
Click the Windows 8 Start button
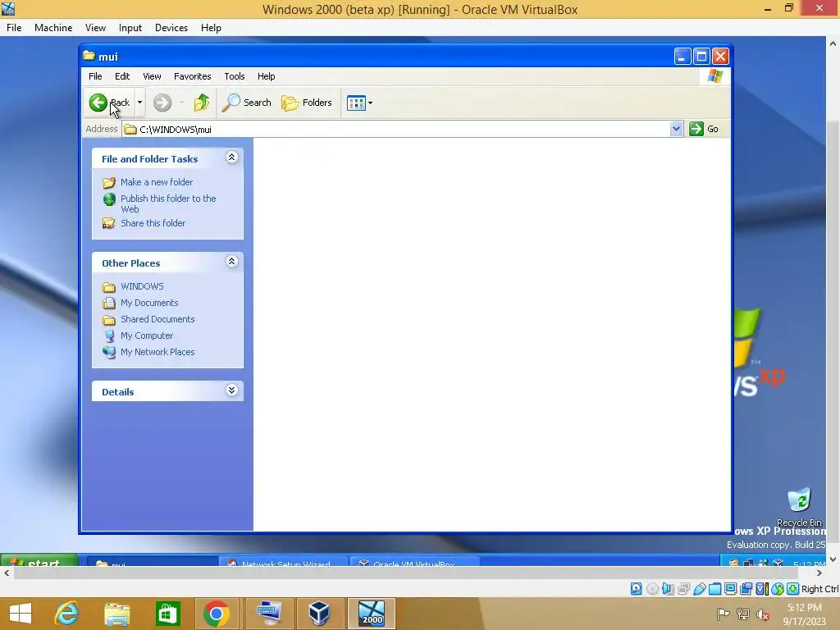21,614
